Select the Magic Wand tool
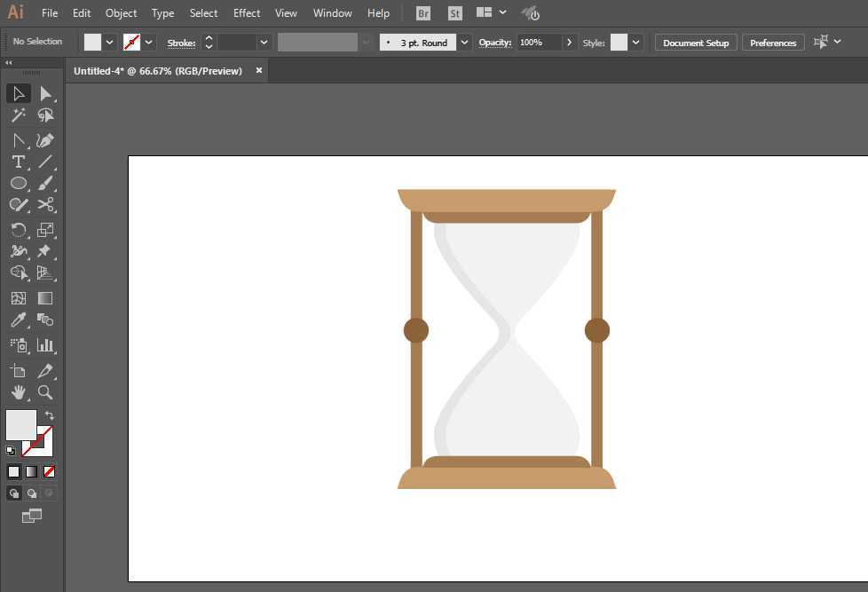 [x=18, y=115]
